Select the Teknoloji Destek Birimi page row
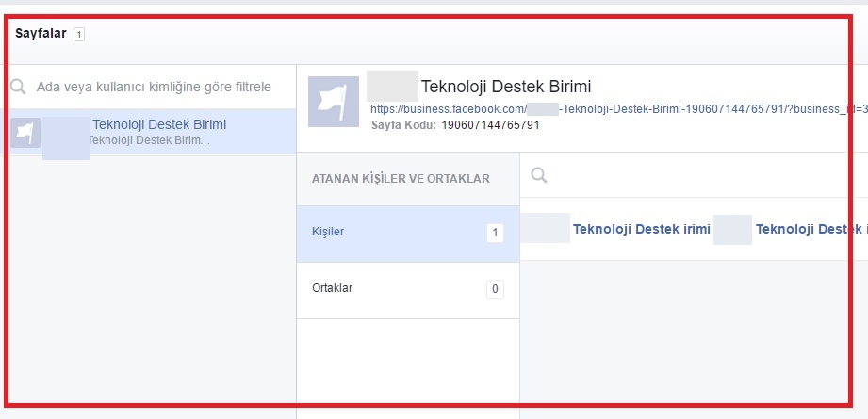 (148, 132)
